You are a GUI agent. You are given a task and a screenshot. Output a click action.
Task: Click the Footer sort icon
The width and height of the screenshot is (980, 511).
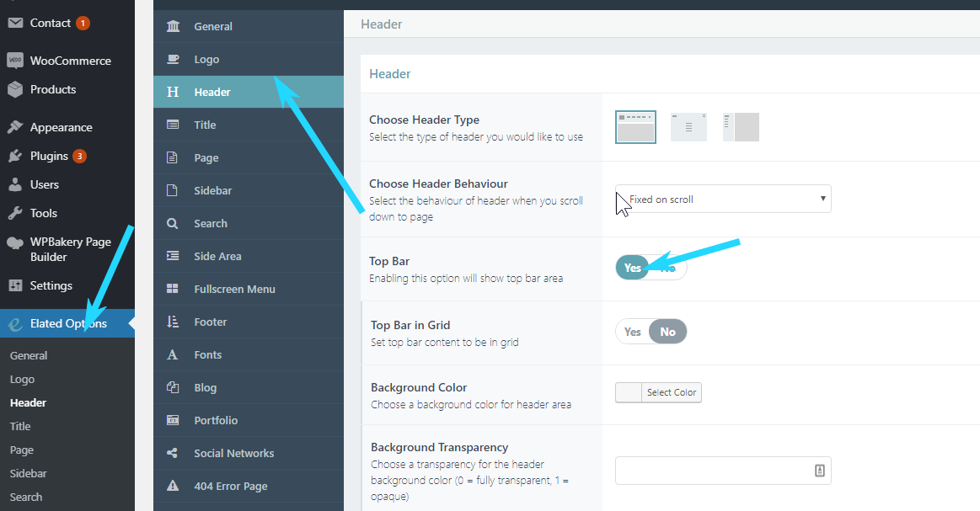click(x=173, y=322)
